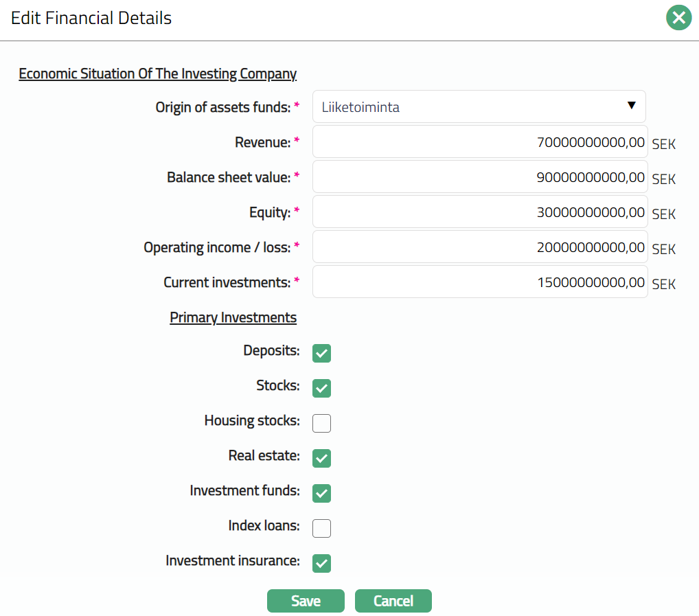Screen dimensions: 699x616
Task: Tick the Index loans checkbox
Action: (321, 528)
